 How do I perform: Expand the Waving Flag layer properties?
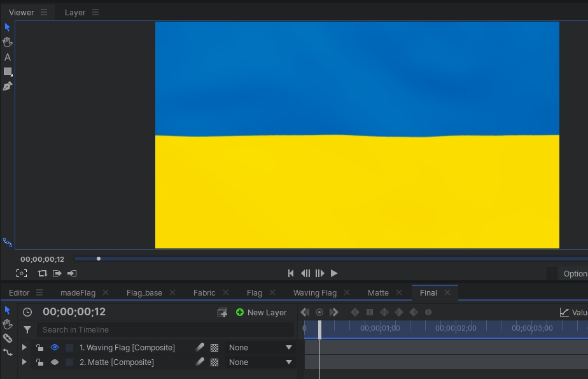click(x=24, y=348)
